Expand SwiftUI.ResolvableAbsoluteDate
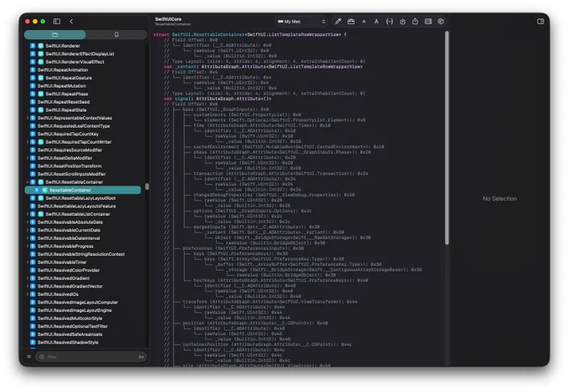The image size is (569, 392). [28, 222]
